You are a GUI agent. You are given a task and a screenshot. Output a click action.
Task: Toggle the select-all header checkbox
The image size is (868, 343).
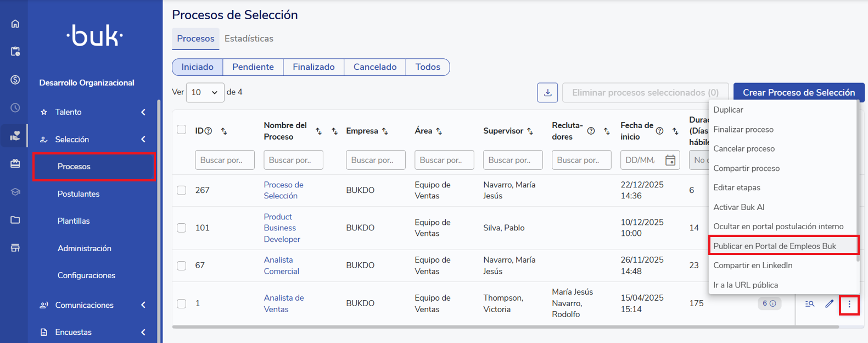[182, 130]
